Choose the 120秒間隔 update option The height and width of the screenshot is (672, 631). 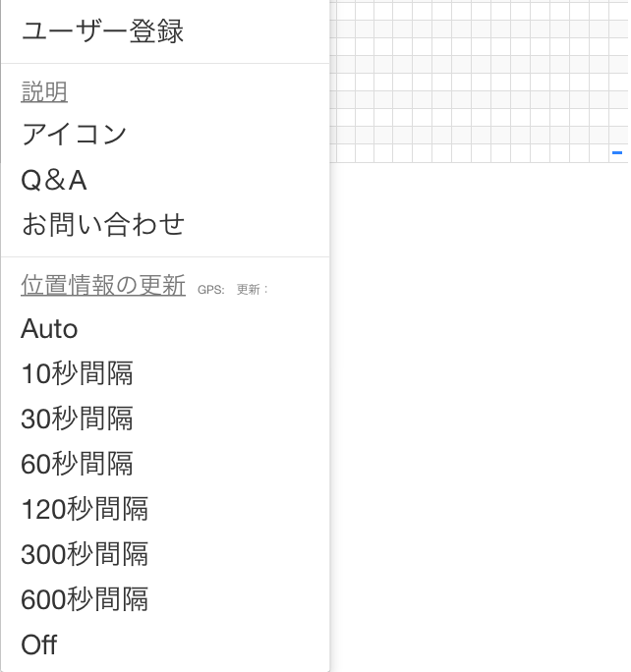85,509
